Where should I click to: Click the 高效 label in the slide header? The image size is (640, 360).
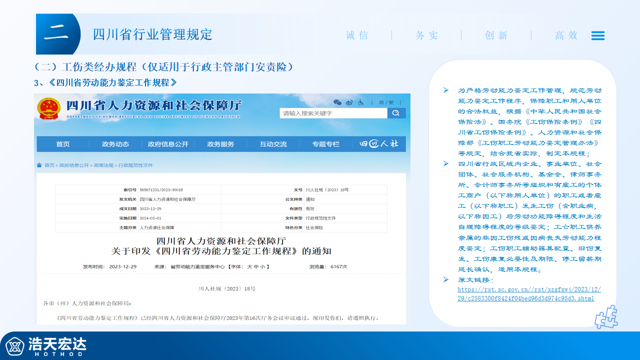[x=566, y=36]
